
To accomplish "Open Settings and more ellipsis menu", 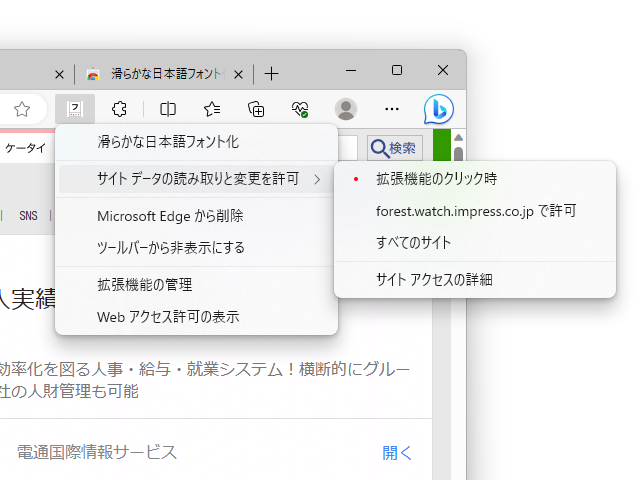I will tap(392, 109).
